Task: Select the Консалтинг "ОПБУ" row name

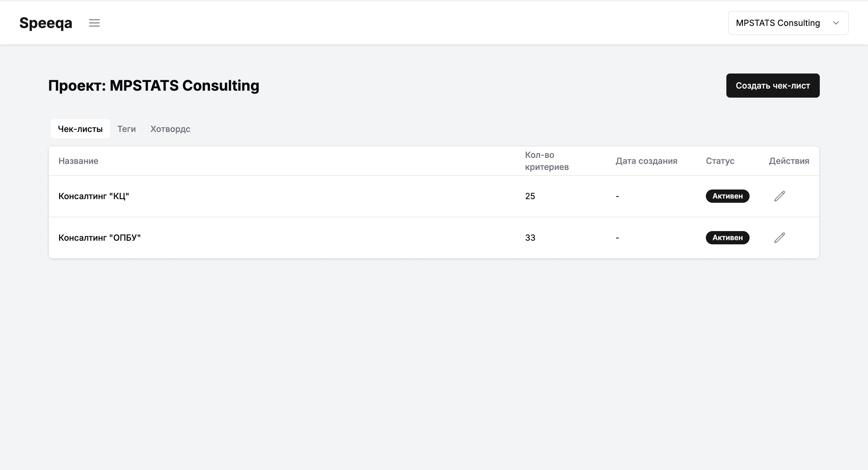Action: coord(99,238)
